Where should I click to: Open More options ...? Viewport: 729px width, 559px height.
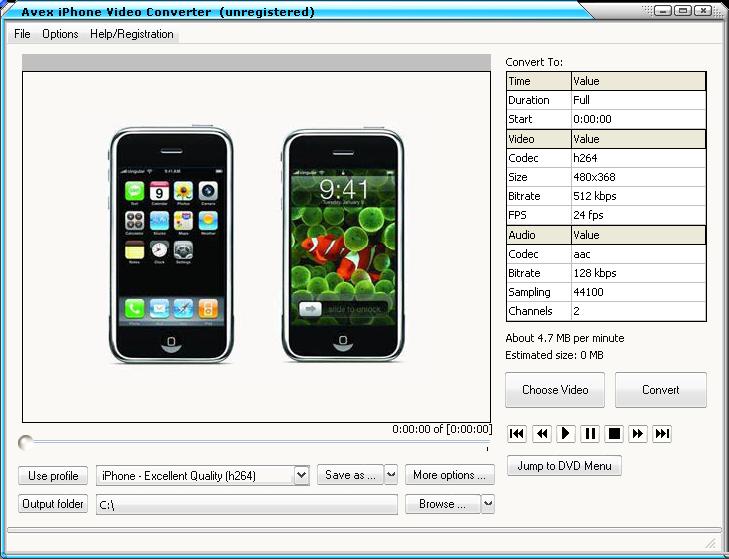450,475
